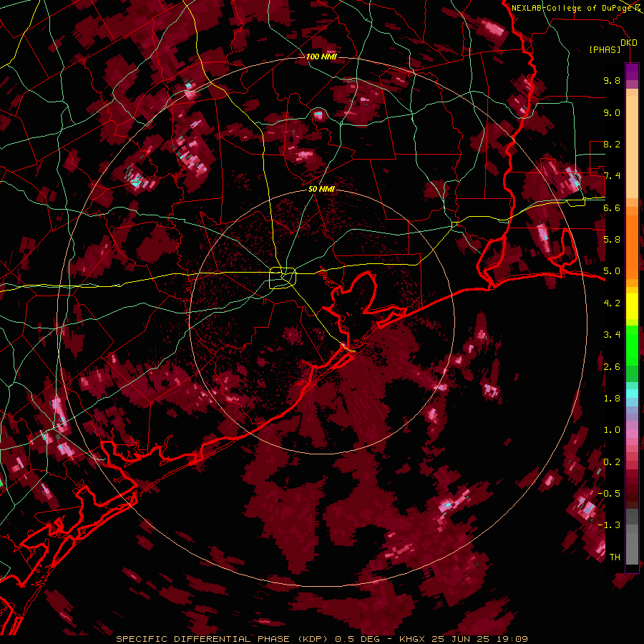Click the 100 NMI range ring label
The width and height of the screenshot is (644, 644).
point(321,57)
